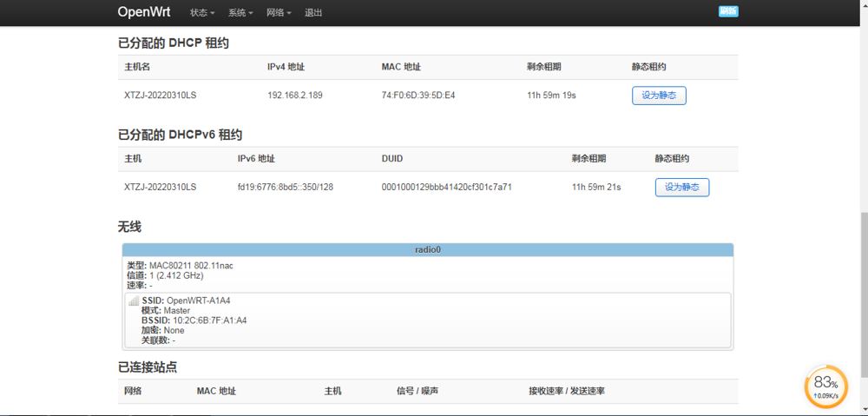Open the 状态 dropdown menu
This screenshot has height=416, width=868.
tap(202, 13)
